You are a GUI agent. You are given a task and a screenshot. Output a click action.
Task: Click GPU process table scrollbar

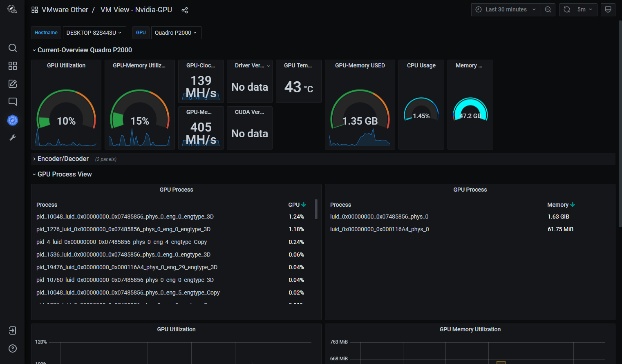pos(316,209)
